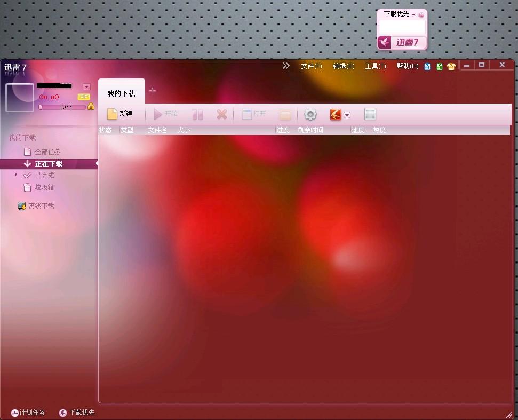This screenshot has height=420, width=518.
Task: Click the delete X icon in the toolbar
Action: (x=222, y=114)
